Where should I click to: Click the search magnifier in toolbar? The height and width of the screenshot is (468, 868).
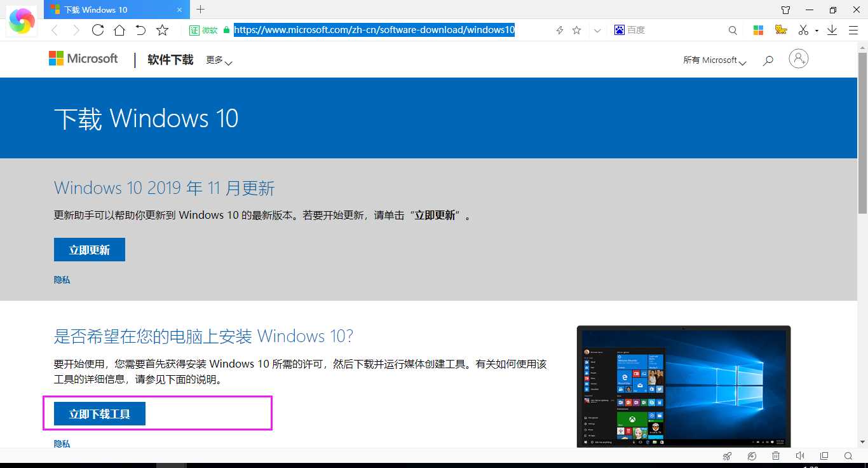(x=733, y=30)
